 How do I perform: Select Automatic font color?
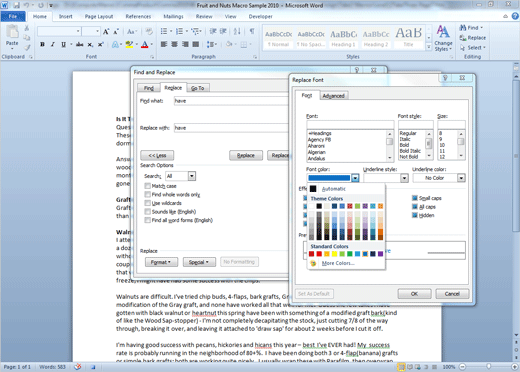coord(334,189)
